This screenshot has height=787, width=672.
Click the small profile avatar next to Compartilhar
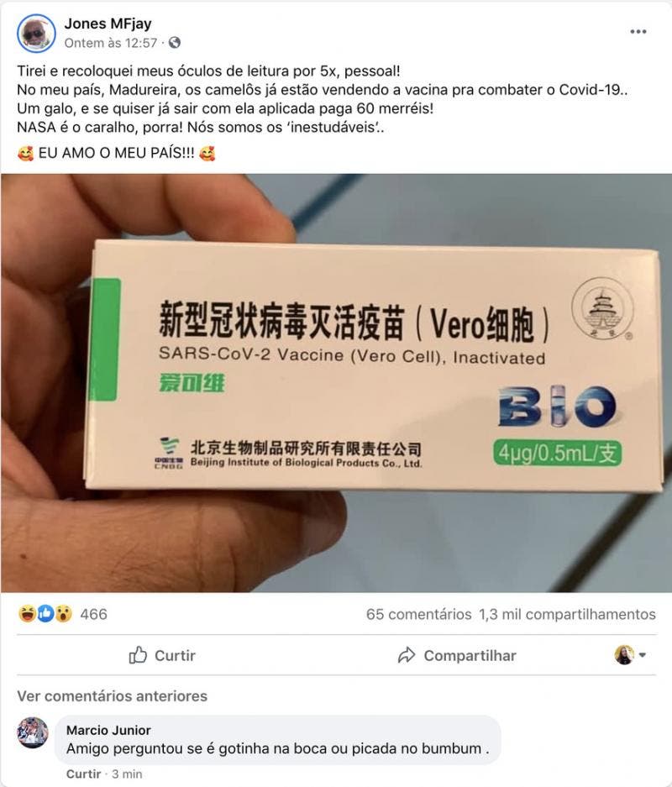click(624, 655)
